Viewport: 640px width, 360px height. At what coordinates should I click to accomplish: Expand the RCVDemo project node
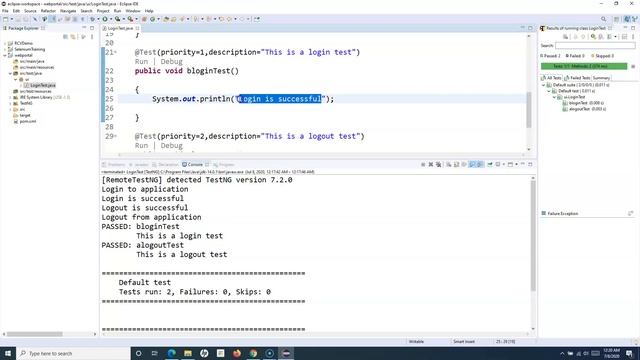click(x=5, y=43)
